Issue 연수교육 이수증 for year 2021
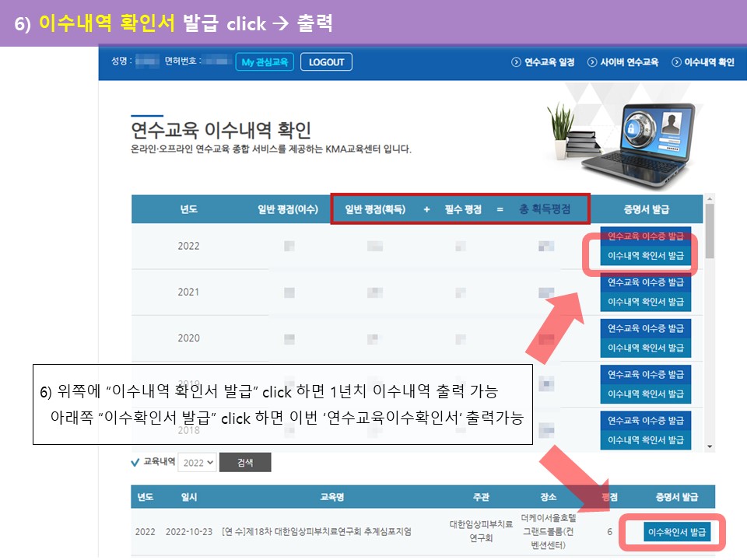The width and height of the screenshot is (747, 560). pos(645,282)
